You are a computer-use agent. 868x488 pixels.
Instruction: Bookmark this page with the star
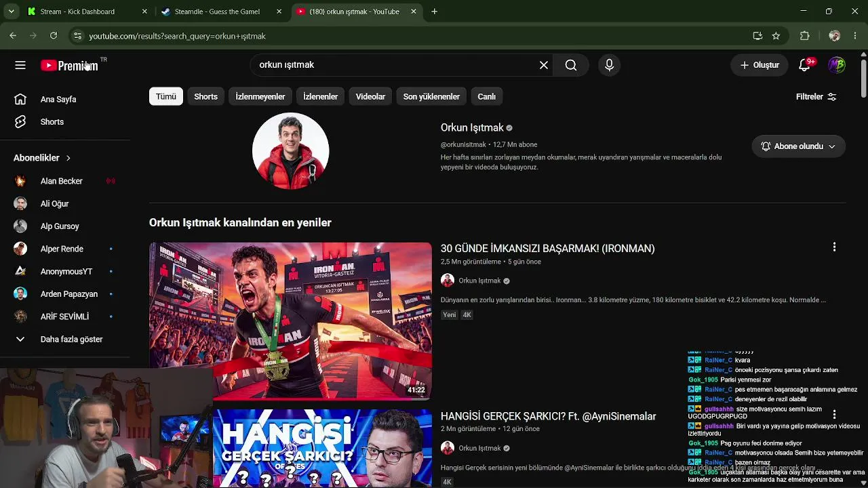coord(776,36)
